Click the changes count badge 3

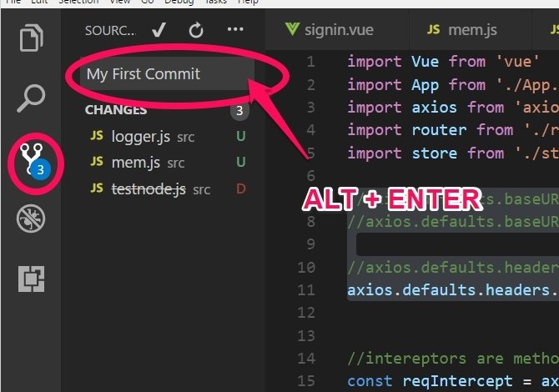pos(239,110)
